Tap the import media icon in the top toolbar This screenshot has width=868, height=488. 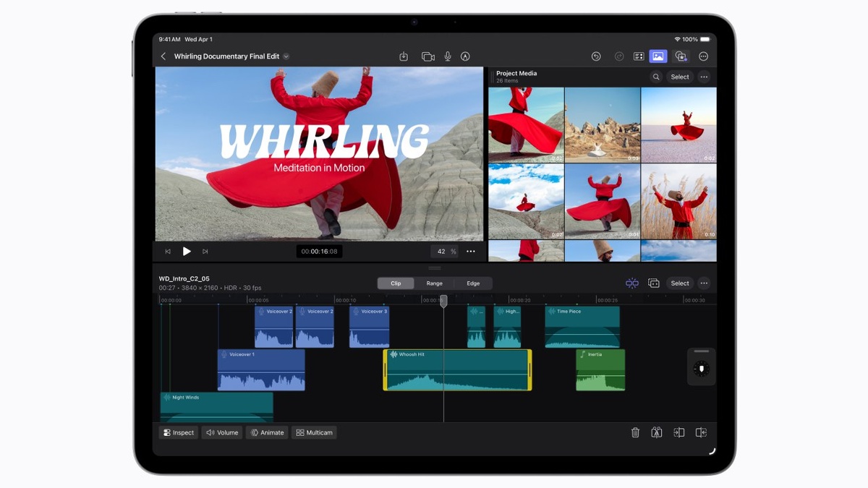click(404, 56)
